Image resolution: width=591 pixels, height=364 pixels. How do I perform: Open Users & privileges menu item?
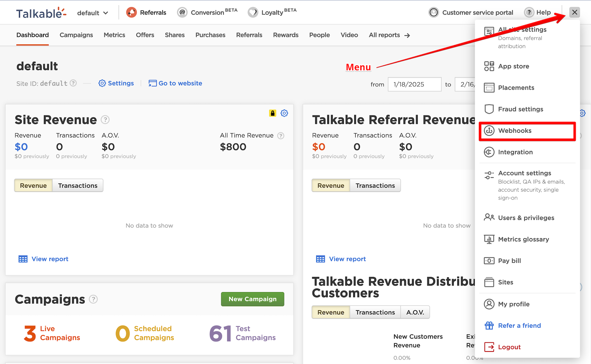point(527,218)
